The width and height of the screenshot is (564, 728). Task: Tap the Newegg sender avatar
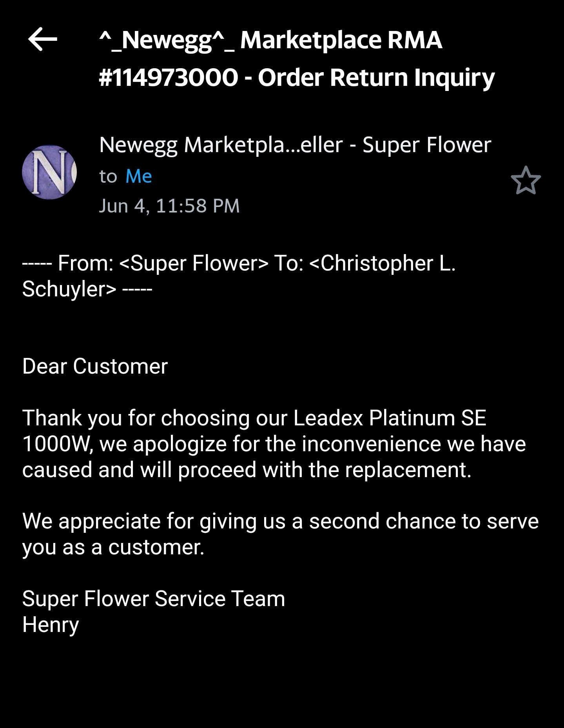coord(49,172)
